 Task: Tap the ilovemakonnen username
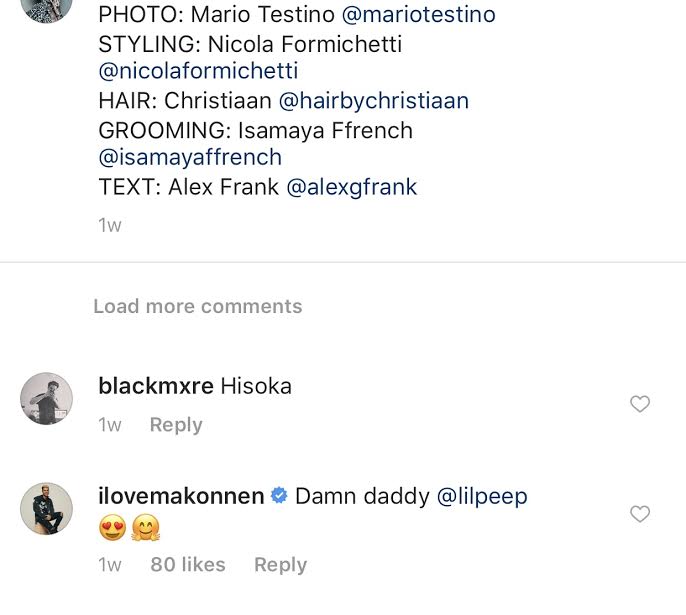(182, 497)
